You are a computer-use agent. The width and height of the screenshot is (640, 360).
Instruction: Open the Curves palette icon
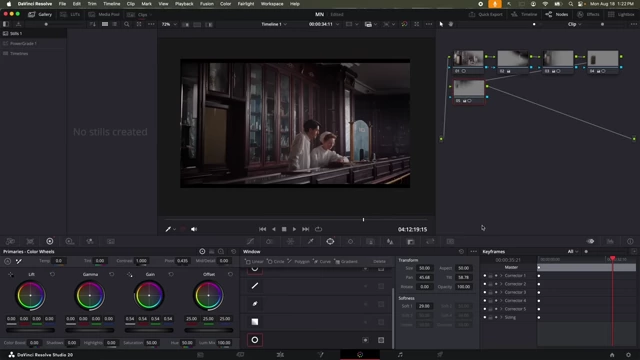pos(250,242)
